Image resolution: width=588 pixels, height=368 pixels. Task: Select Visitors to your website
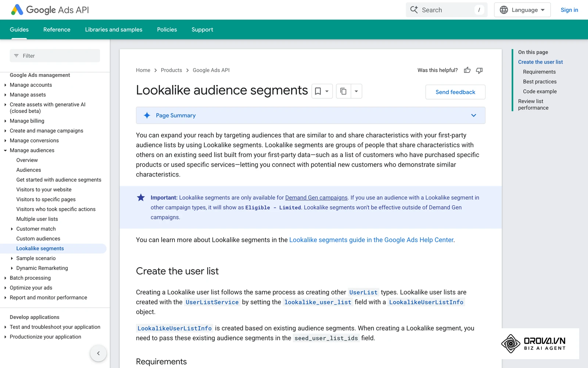[44, 190]
